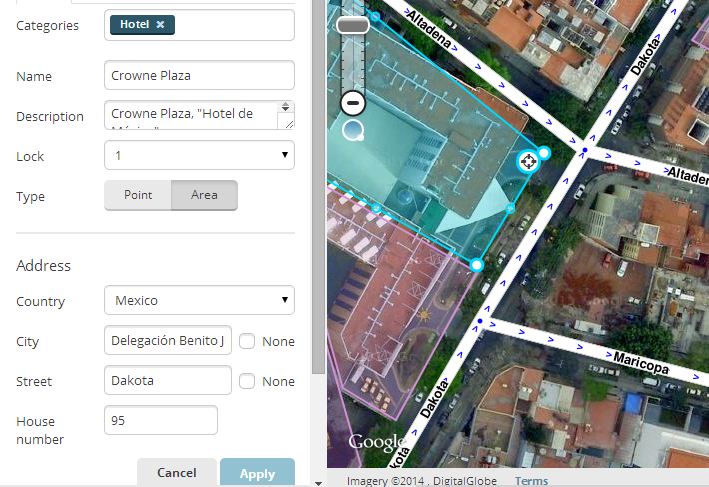Open the Terms link under the map
709x487 pixels.
(531, 481)
